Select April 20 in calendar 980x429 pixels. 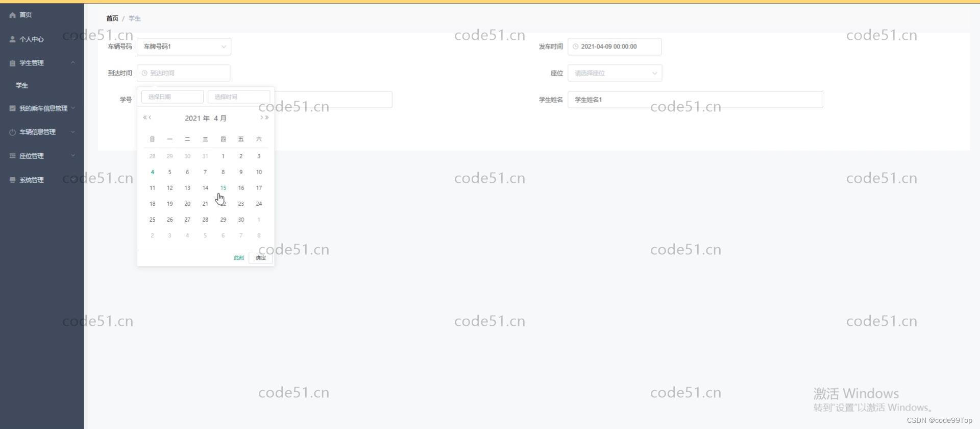187,204
